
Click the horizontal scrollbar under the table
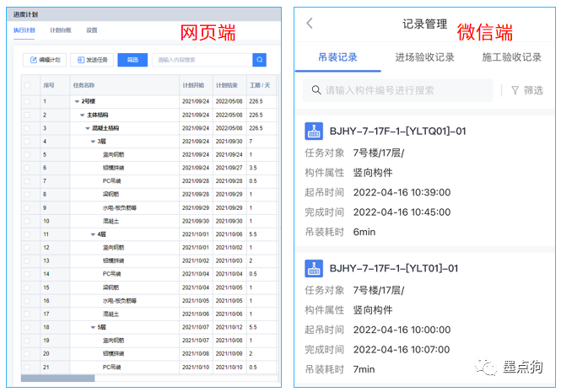59,379
